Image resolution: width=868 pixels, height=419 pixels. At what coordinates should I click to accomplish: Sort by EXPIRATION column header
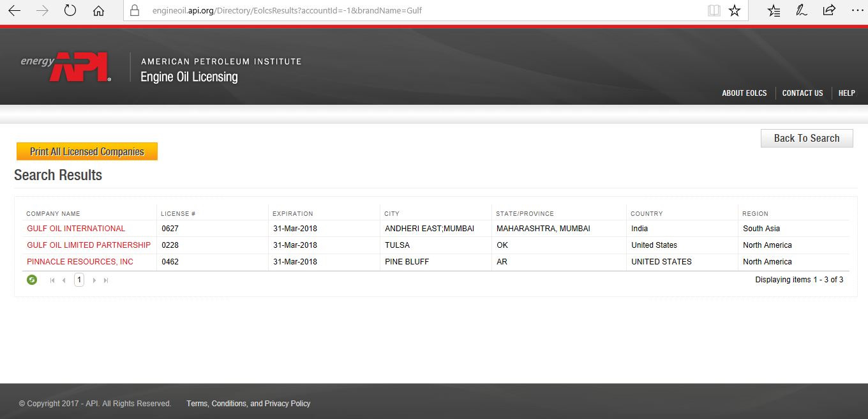[293, 214]
